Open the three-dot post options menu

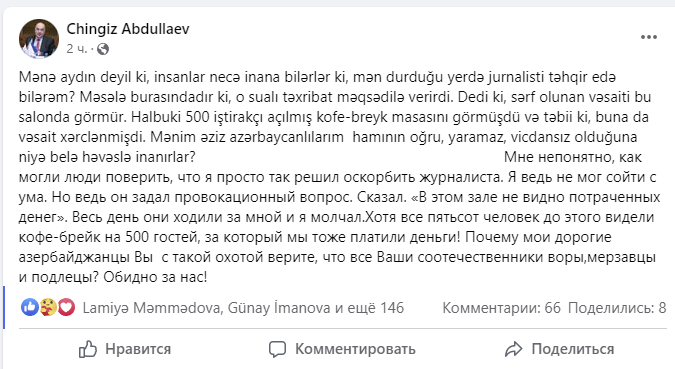click(649, 37)
